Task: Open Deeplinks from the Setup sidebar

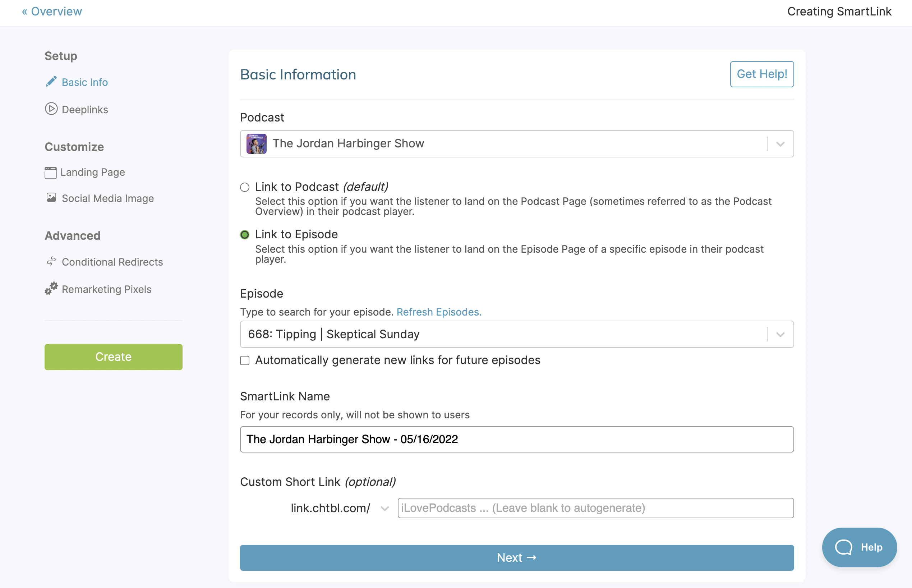Action: [85, 110]
